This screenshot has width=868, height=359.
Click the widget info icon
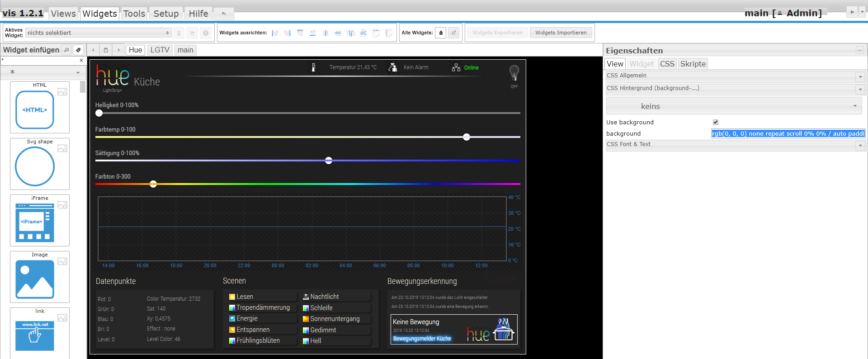pos(206,33)
